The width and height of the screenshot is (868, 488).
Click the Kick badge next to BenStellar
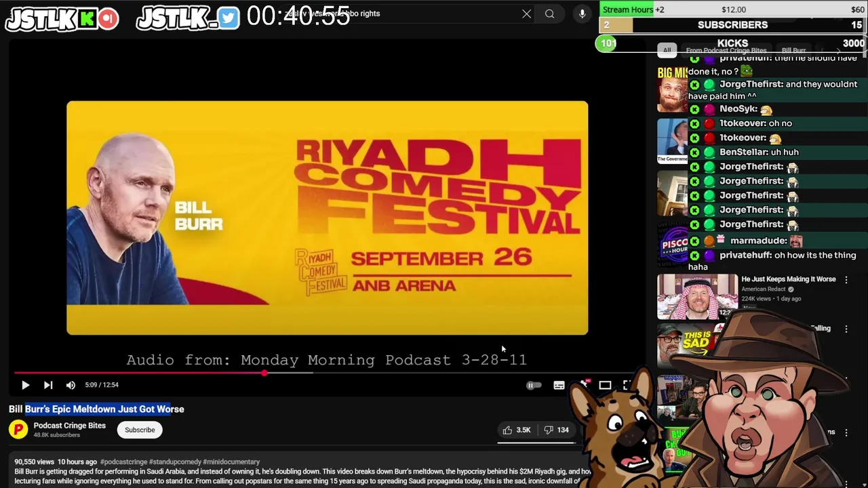tap(694, 152)
